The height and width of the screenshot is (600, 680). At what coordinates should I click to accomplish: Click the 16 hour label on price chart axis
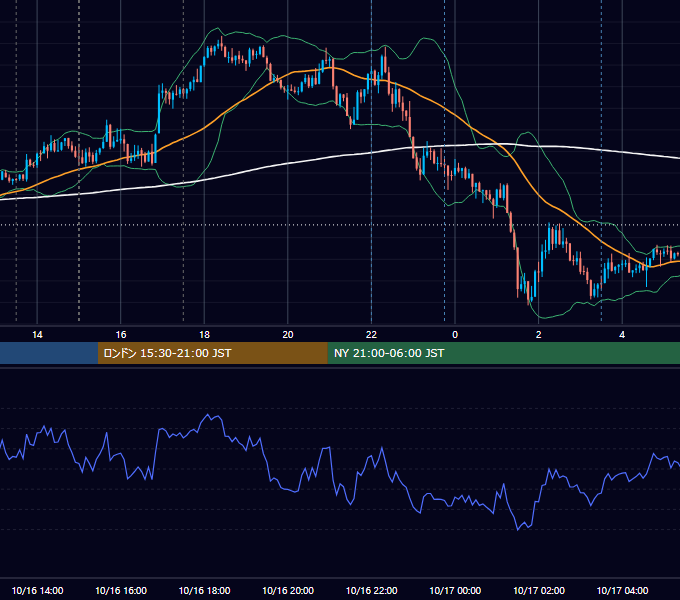(121, 335)
